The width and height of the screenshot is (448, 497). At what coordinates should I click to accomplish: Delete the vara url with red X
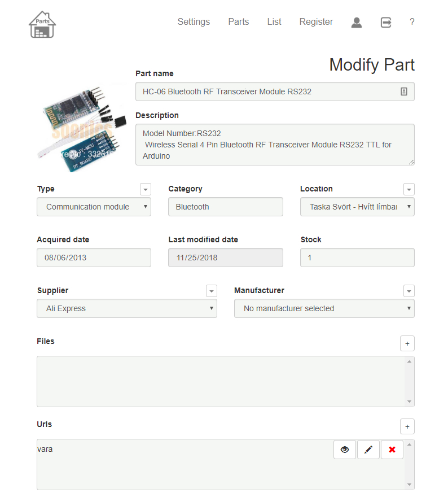392,450
